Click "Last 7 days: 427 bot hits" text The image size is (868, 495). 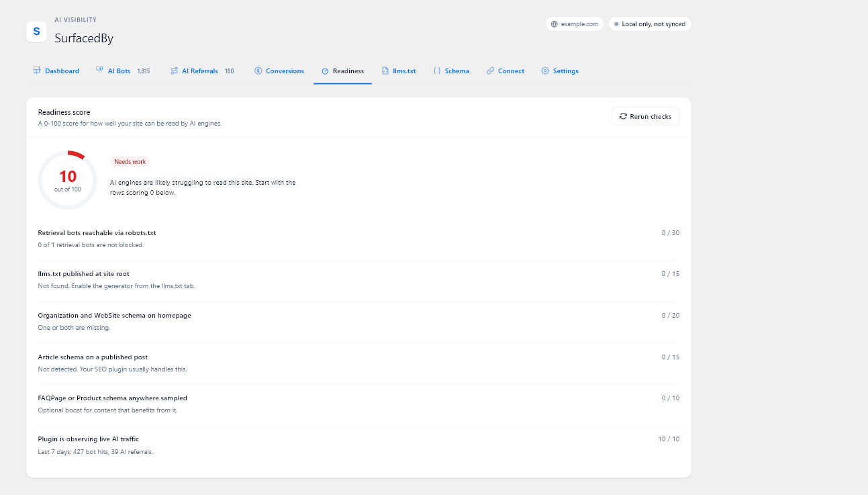pos(95,452)
